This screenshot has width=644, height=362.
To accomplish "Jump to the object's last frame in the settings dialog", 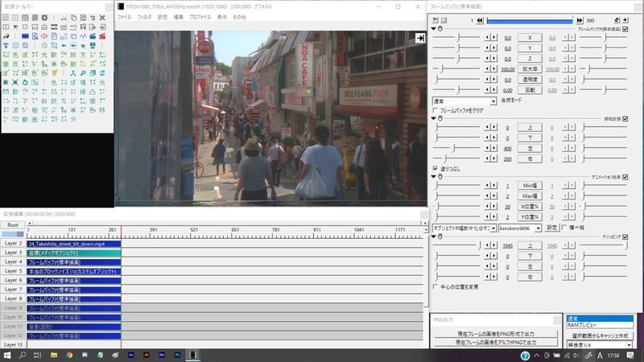I will pos(579,20).
